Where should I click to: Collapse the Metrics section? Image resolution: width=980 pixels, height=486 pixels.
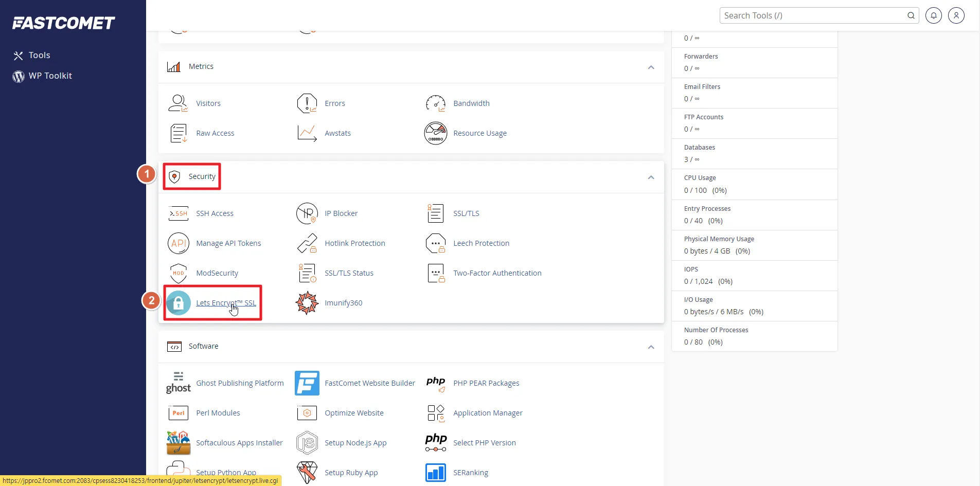(651, 67)
